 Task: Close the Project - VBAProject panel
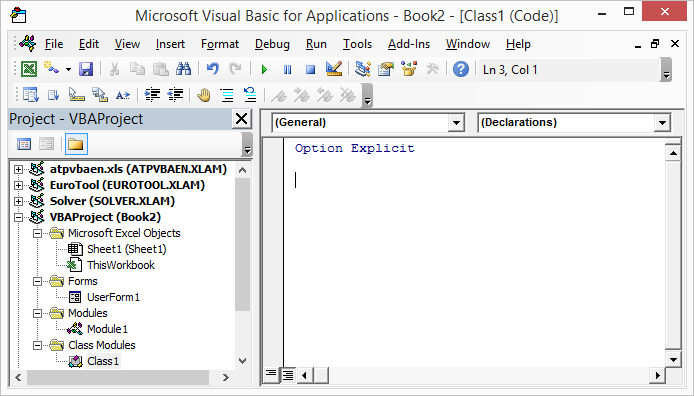242,119
